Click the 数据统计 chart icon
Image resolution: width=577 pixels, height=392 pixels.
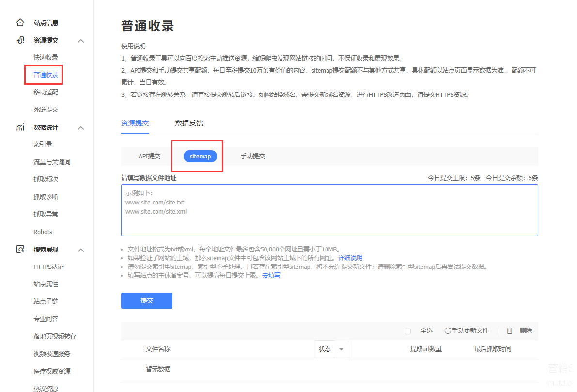(20, 127)
